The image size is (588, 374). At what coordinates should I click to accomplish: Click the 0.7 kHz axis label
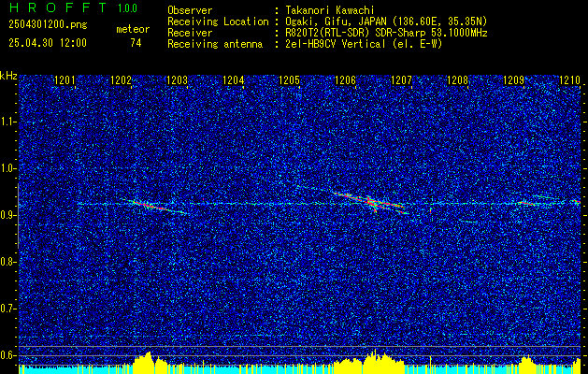[x=8, y=309]
